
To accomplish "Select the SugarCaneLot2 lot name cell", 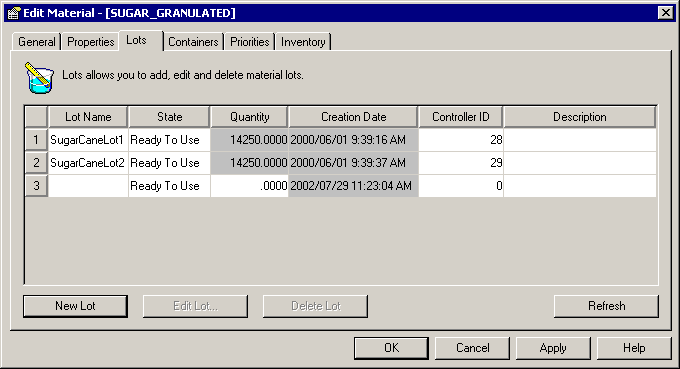I will (88, 163).
